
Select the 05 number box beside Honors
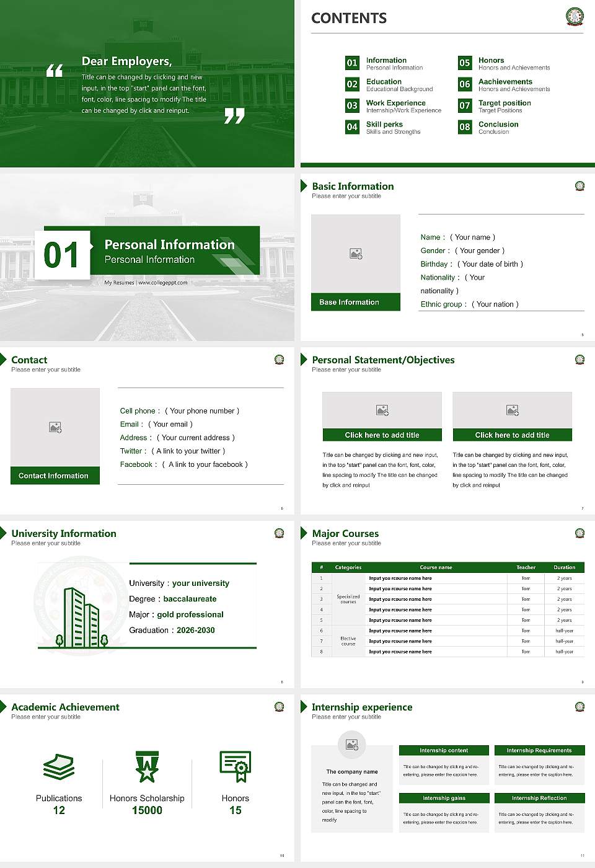click(465, 63)
